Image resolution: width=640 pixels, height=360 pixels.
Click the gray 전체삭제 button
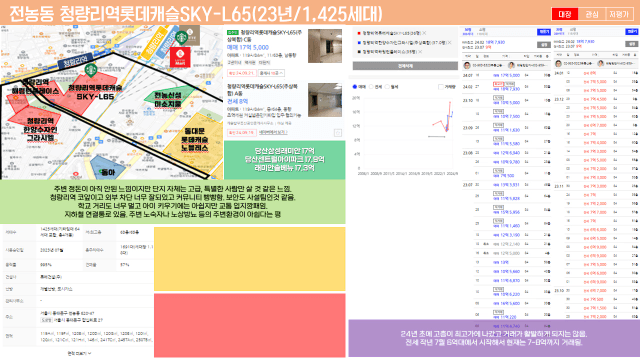click(x=405, y=66)
